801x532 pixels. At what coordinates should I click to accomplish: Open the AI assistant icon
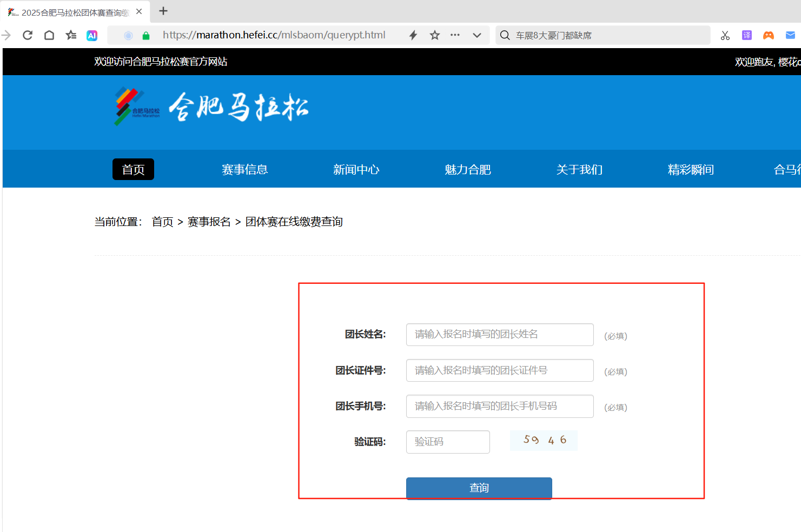pyautogui.click(x=92, y=35)
